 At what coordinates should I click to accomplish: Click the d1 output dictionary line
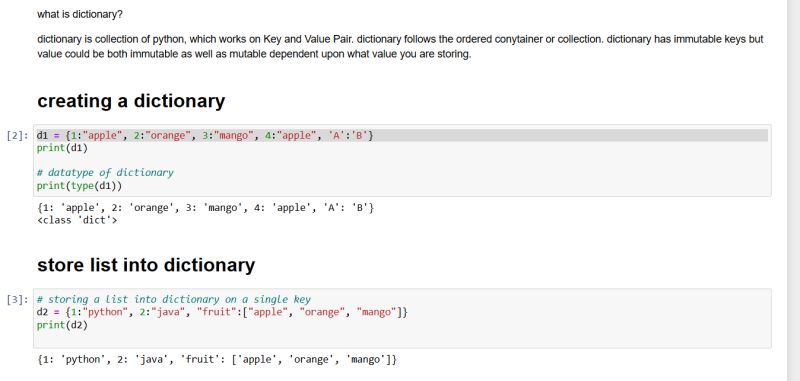click(206, 208)
